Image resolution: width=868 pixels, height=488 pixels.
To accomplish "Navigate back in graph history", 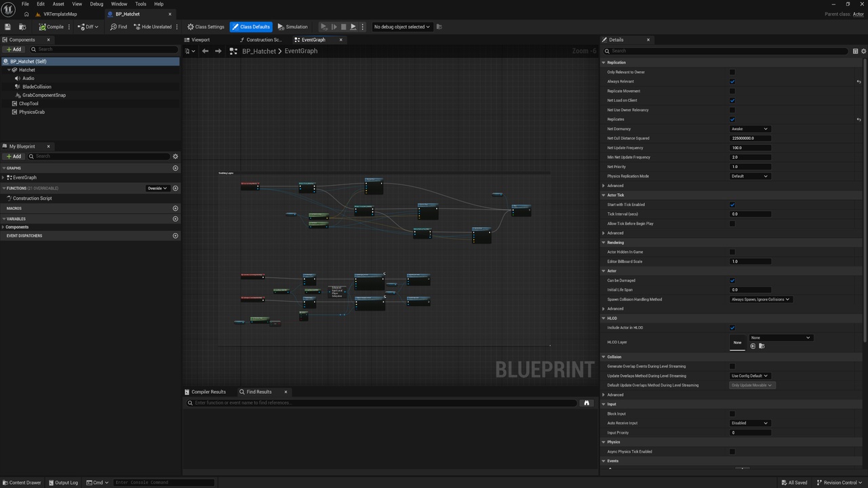I will pos(205,51).
